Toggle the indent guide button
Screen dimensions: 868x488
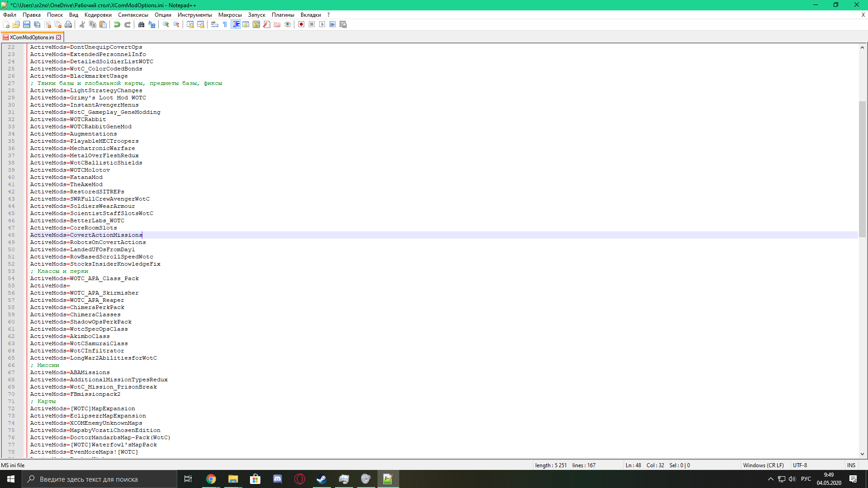[236, 24]
